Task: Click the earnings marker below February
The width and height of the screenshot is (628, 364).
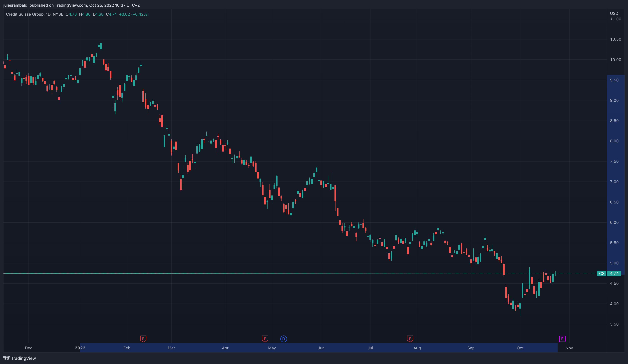Action: point(143,339)
